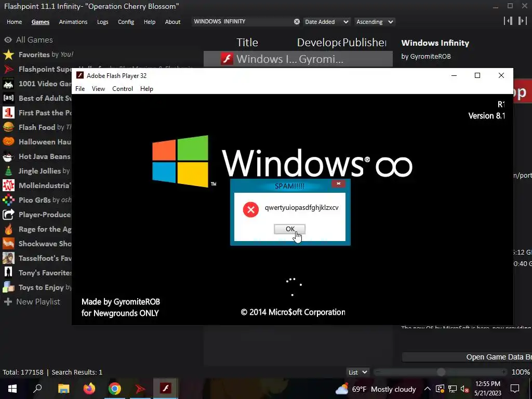This screenshot has height=399, width=532.
Task: Open the Tasselfoot's Favorites playlist icon
Action: pos(8,258)
